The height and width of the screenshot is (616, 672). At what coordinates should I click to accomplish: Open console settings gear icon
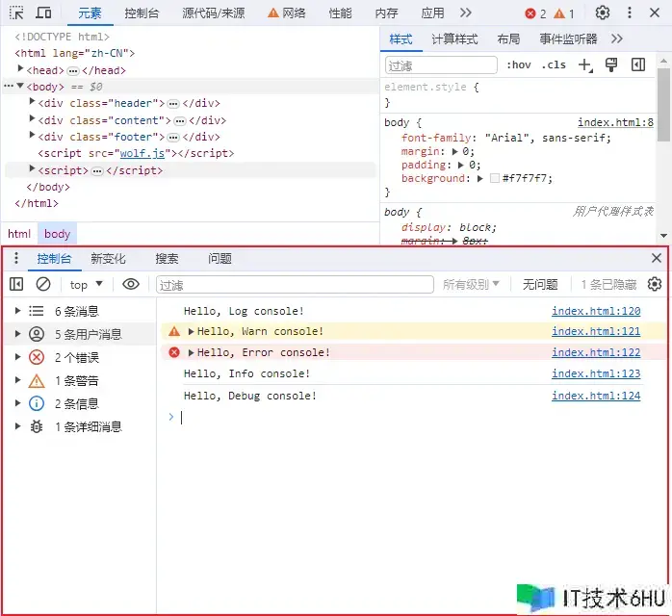(655, 284)
